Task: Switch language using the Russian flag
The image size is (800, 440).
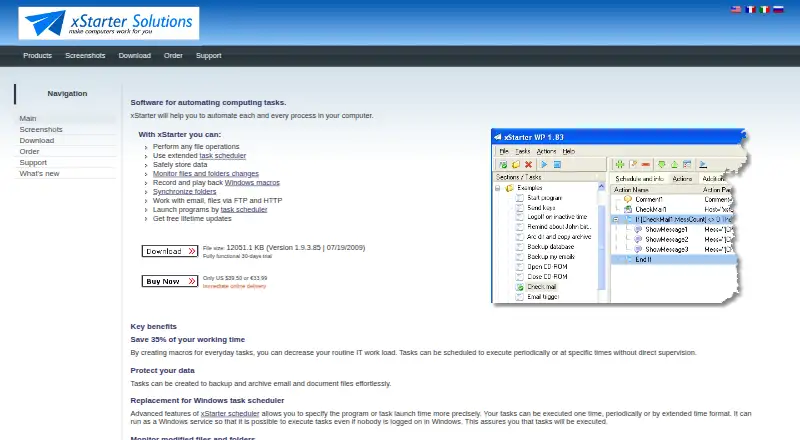Action: tap(778, 9)
